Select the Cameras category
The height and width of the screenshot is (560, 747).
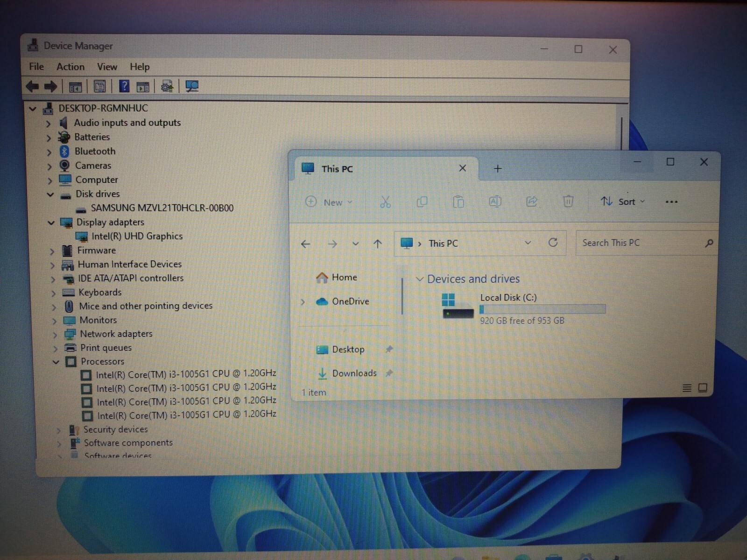click(x=93, y=166)
